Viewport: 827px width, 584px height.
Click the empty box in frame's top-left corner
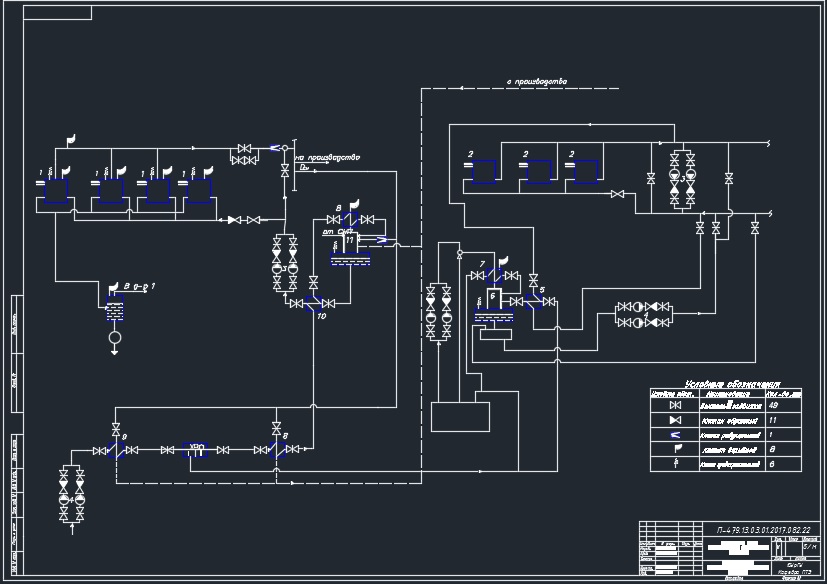pyautogui.click(x=57, y=13)
